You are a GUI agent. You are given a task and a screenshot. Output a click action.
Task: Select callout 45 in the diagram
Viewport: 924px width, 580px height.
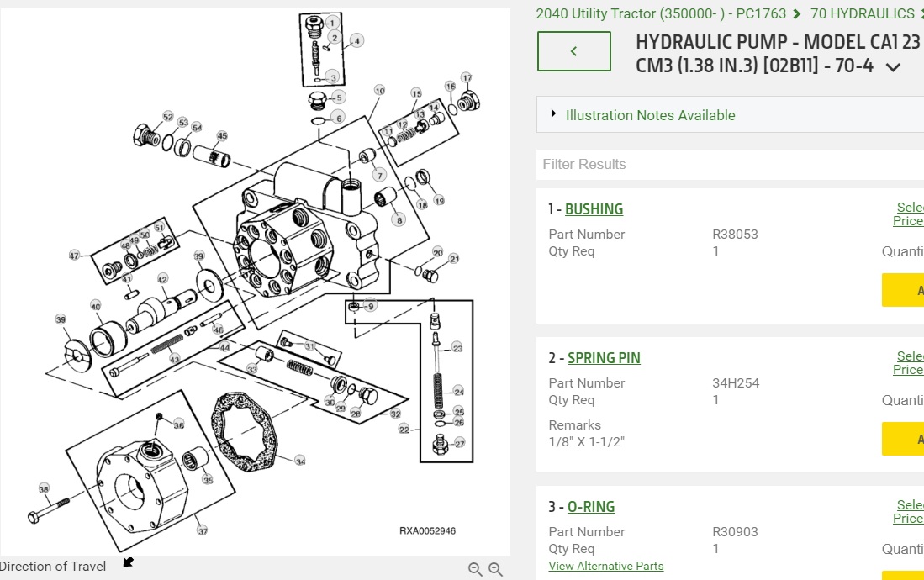[222, 135]
